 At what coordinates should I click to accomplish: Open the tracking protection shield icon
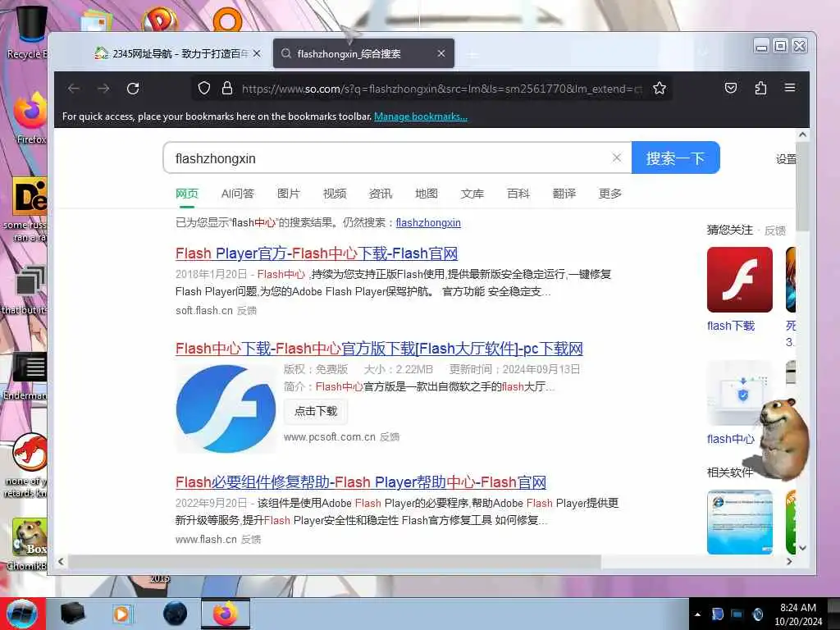(204, 89)
